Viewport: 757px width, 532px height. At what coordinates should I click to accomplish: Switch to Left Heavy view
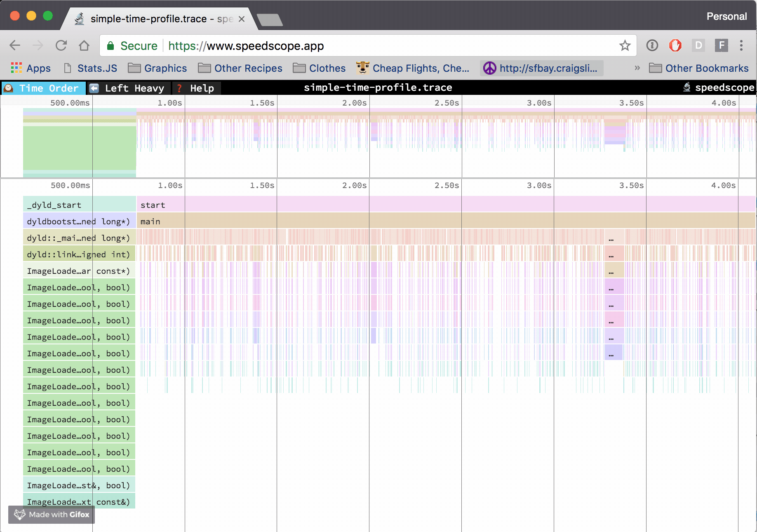129,88
